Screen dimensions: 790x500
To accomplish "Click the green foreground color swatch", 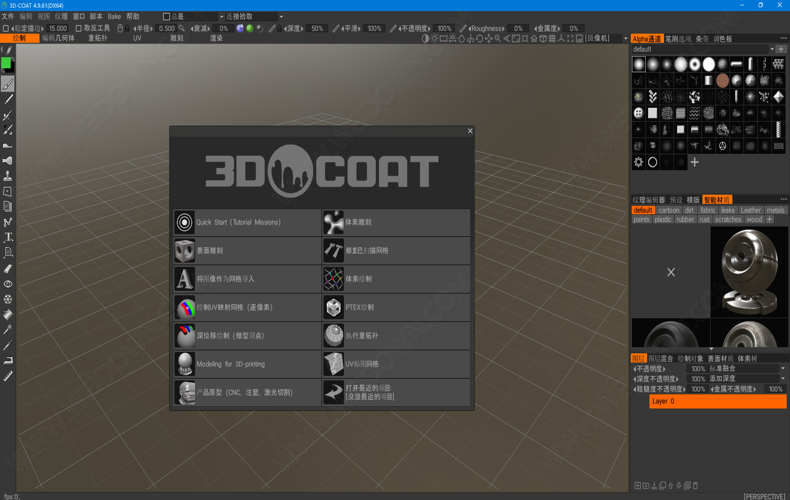I will [6, 62].
